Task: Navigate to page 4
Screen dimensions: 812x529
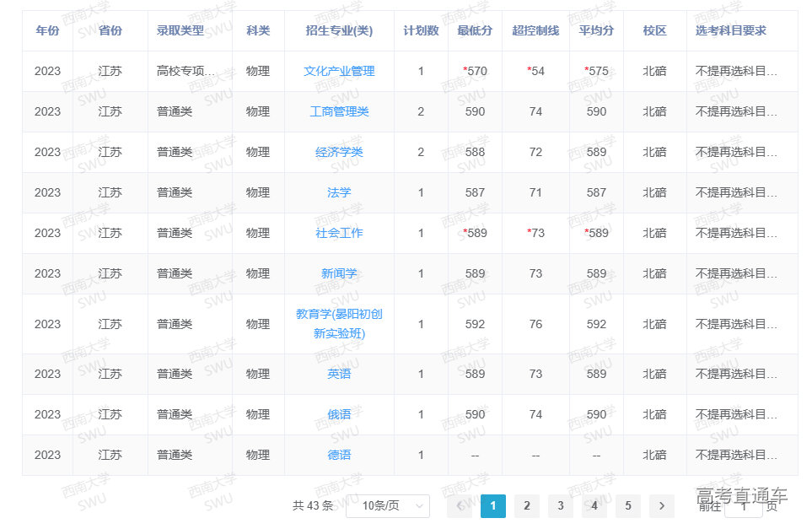Action: click(594, 505)
